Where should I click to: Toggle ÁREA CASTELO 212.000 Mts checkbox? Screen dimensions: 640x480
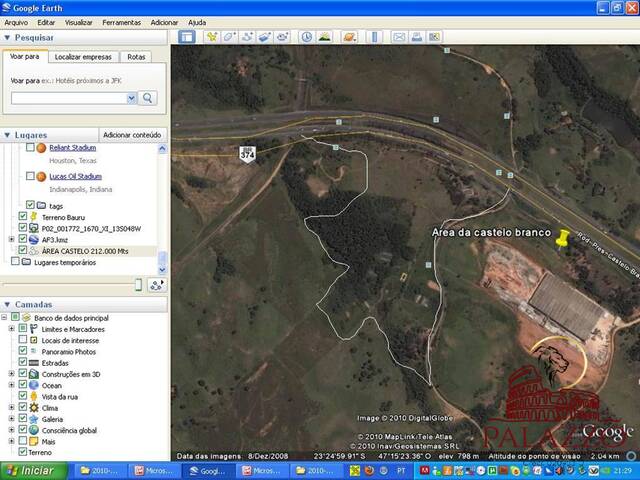tap(23, 250)
